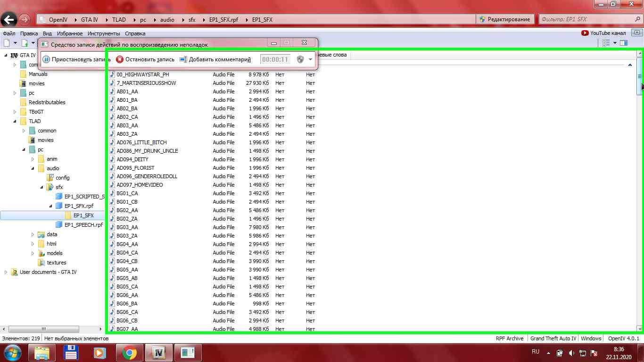The image size is (644, 362).
Task: Click Остановить запись to stop recording
Action: coord(145,59)
